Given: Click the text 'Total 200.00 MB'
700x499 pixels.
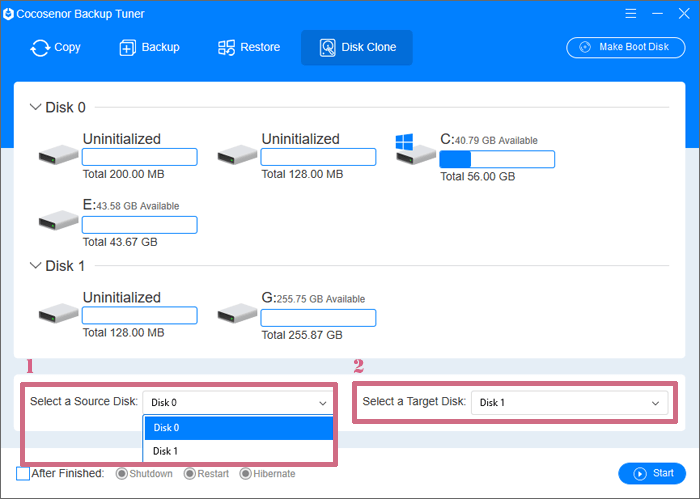Looking at the screenshot, I should coord(124,174).
